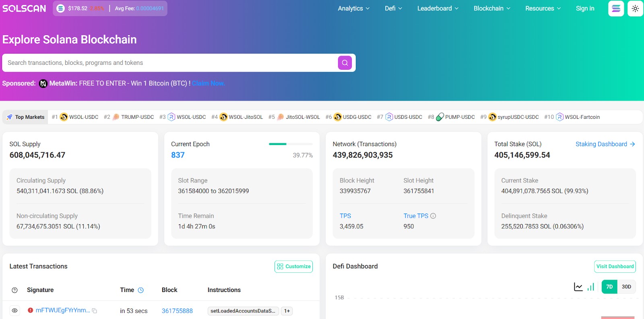The width and height of the screenshot is (644, 319).
Task: Click the syrupUSDC-USDC market icon
Action: tap(492, 117)
